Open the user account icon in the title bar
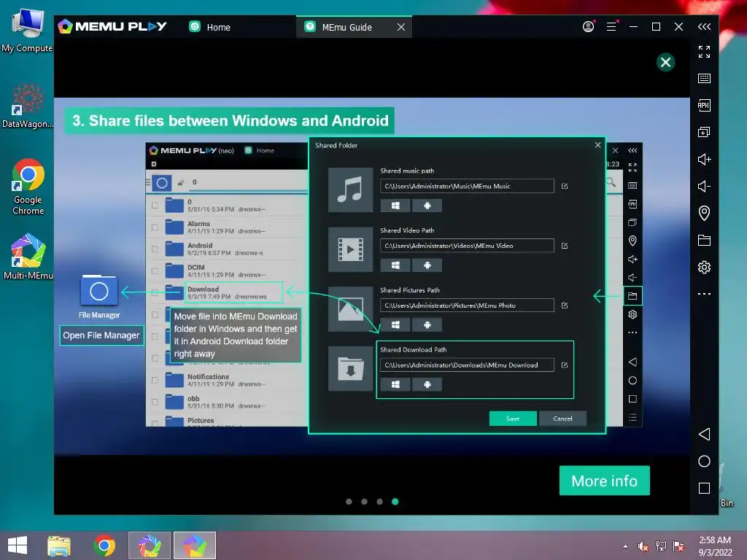 589,27
